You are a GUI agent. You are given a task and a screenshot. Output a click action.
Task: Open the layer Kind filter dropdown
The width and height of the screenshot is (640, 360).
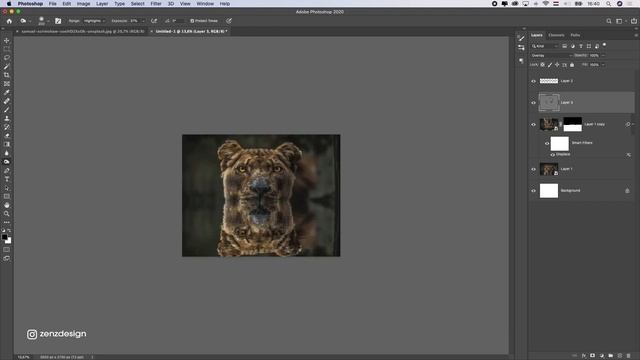(x=544, y=46)
